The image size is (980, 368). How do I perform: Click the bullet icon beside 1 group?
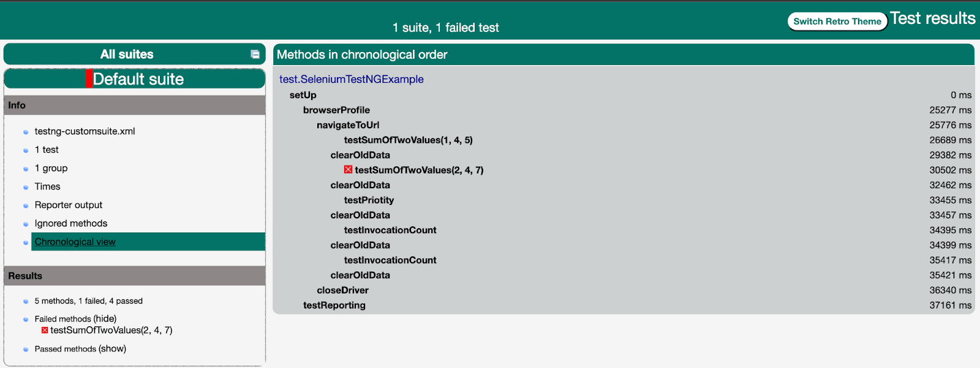click(26, 169)
